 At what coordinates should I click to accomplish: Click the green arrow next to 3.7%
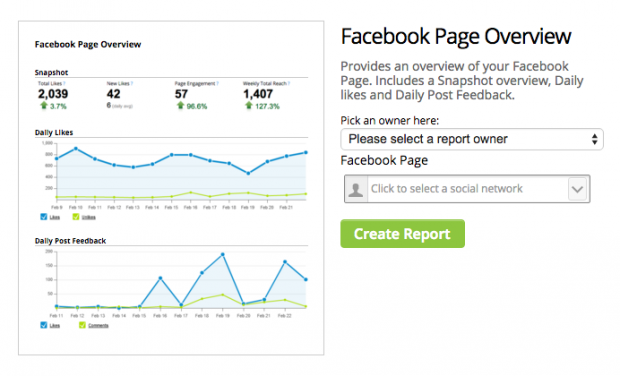(43, 106)
